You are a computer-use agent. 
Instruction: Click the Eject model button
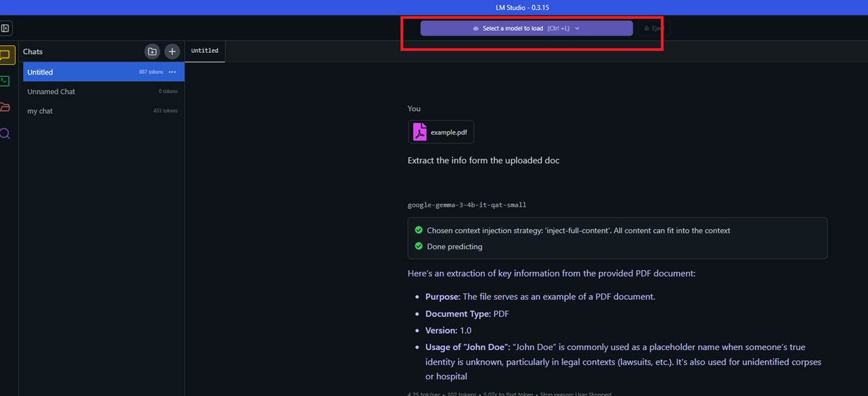pos(653,28)
